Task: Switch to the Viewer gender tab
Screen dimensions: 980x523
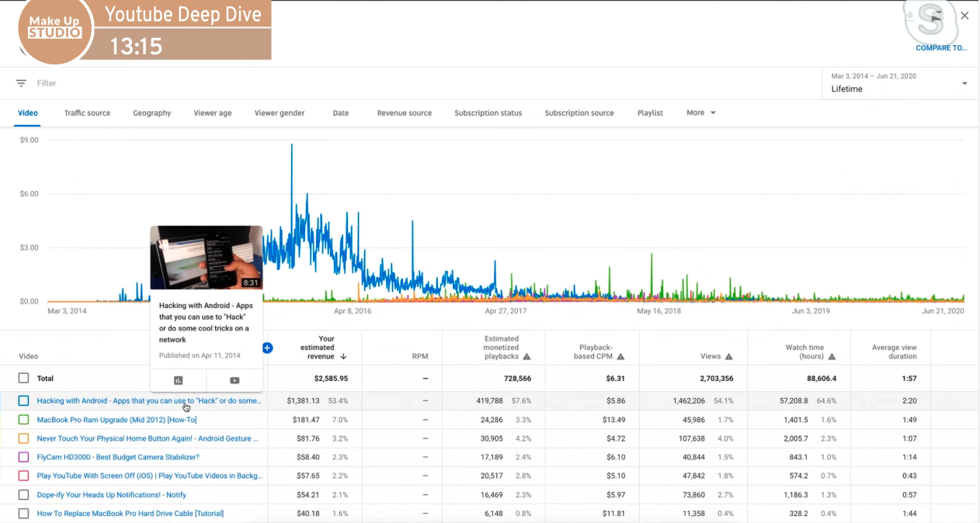Action: [280, 113]
